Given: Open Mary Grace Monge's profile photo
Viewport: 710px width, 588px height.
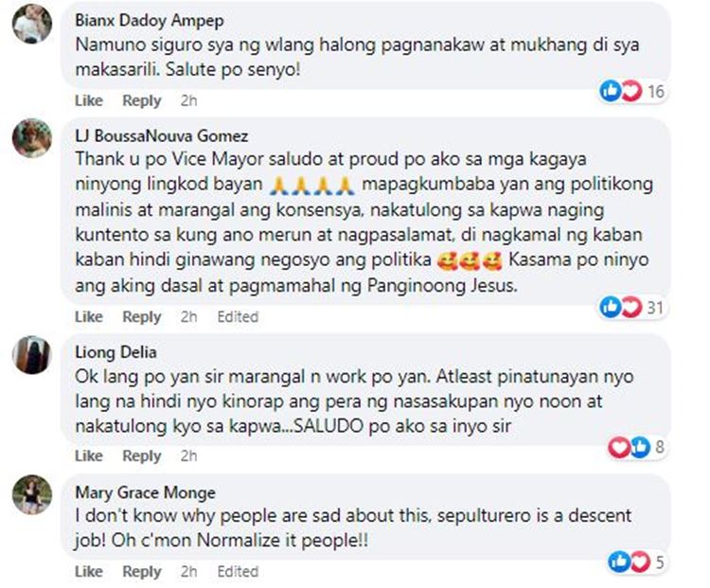Looking at the screenshot, I should (x=31, y=494).
